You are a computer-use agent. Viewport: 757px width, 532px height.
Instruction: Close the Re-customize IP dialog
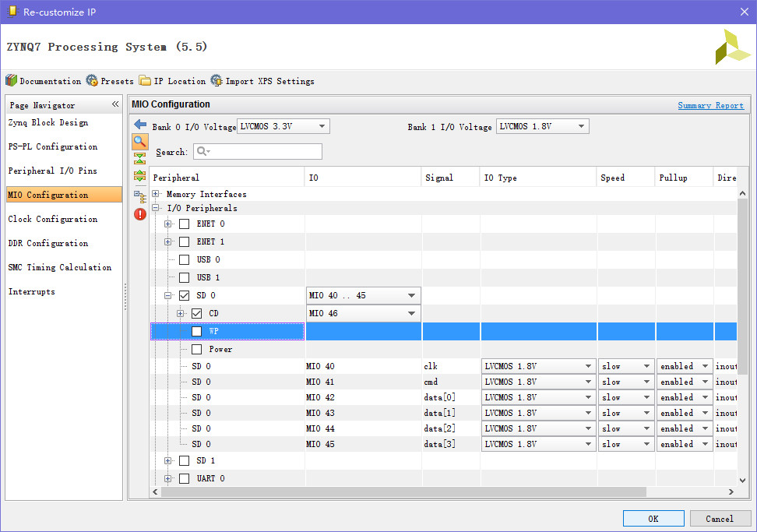click(745, 12)
